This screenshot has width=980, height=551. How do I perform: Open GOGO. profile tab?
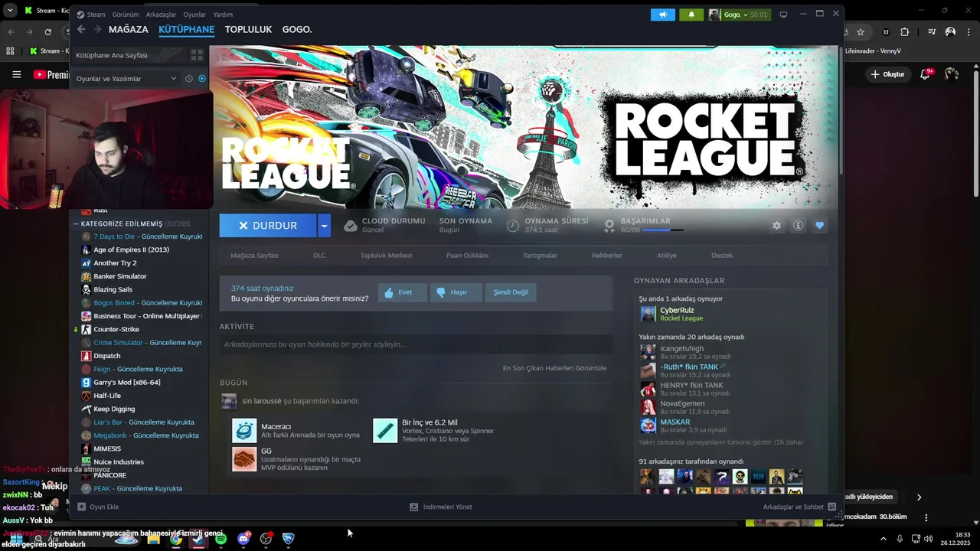click(297, 29)
